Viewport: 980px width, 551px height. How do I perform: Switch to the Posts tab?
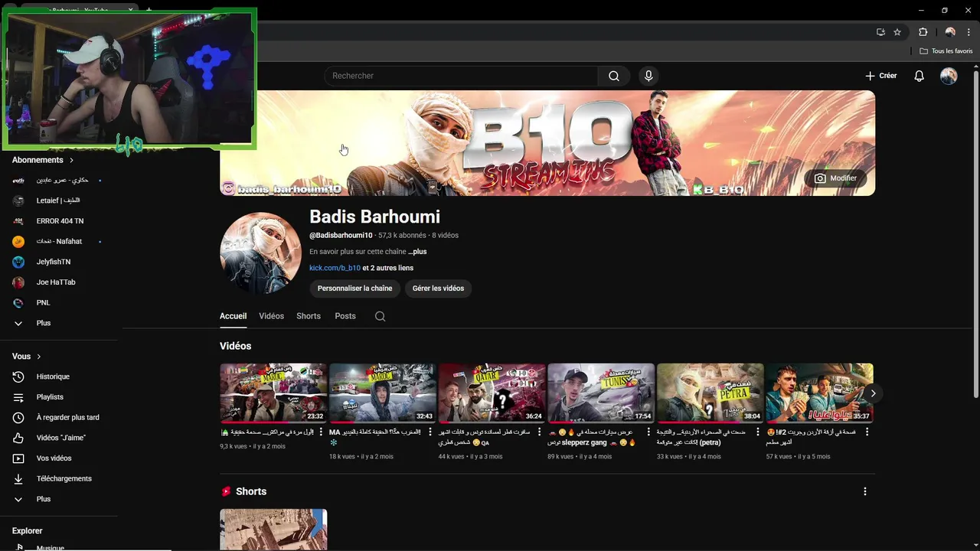tap(345, 316)
